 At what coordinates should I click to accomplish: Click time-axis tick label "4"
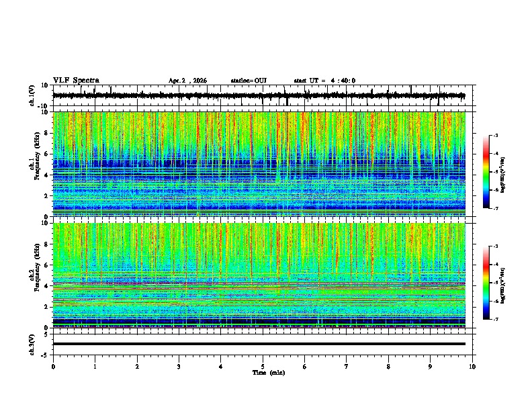[x=221, y=367]
